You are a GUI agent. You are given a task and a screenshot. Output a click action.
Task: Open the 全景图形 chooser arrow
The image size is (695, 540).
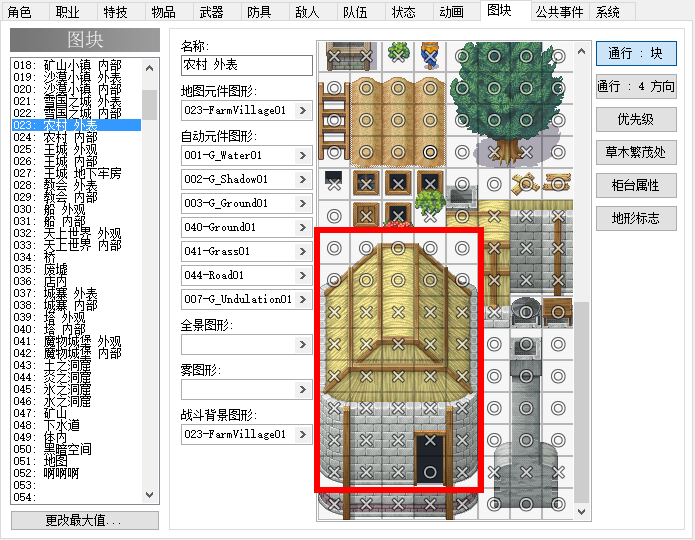coord(303,344)
